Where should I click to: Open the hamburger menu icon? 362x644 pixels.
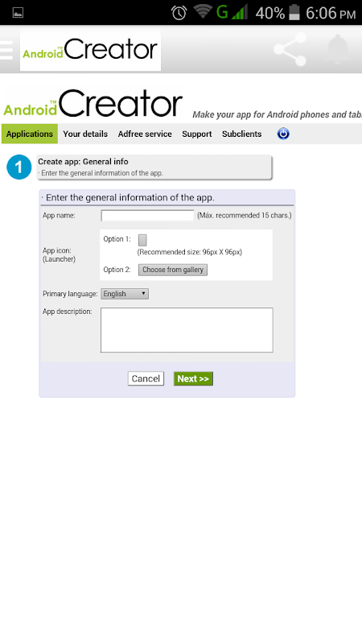(6, 50)
